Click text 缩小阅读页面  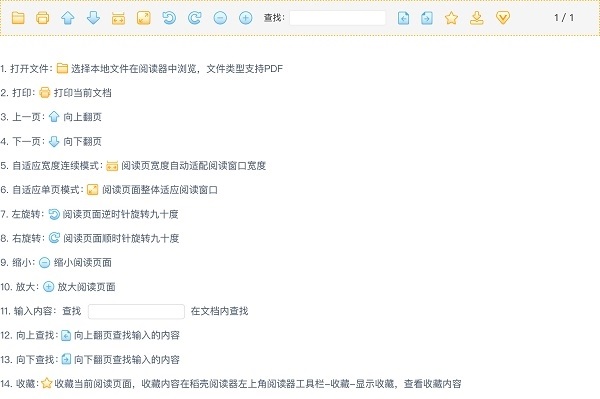click(x=83, y=263)
